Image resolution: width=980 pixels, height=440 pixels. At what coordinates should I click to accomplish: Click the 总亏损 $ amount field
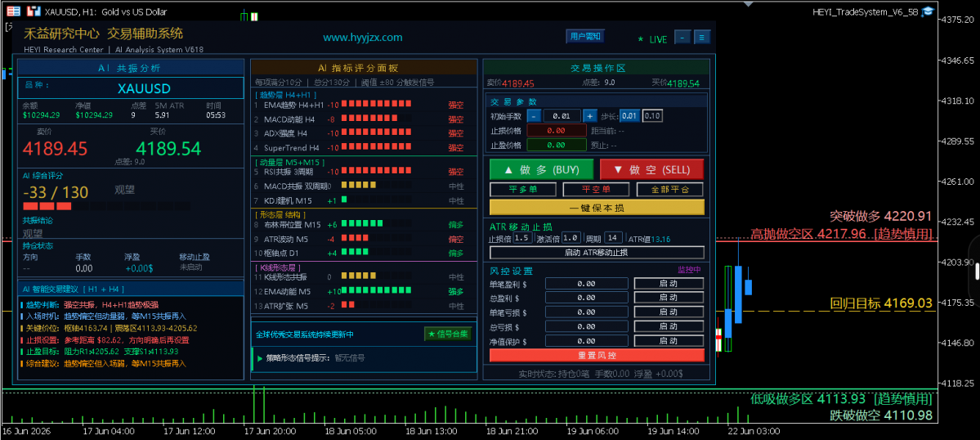coord(586,326)
